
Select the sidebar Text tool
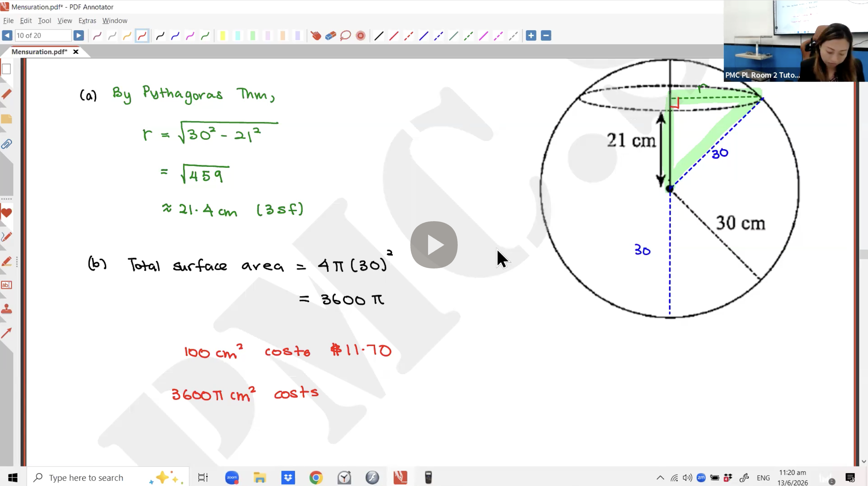tap(6, 285)
